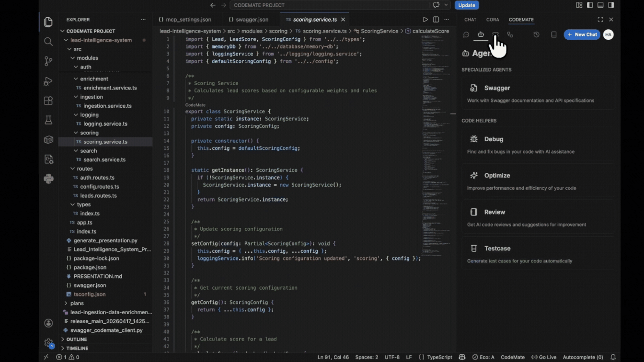Open the Manage gear in activity bar

coord(48,343)
